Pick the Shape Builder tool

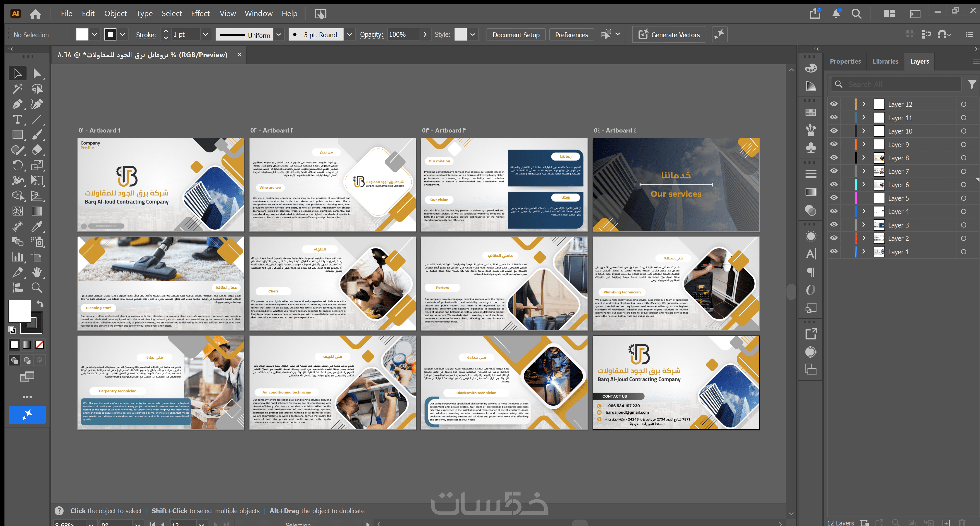tap(18, 196)
